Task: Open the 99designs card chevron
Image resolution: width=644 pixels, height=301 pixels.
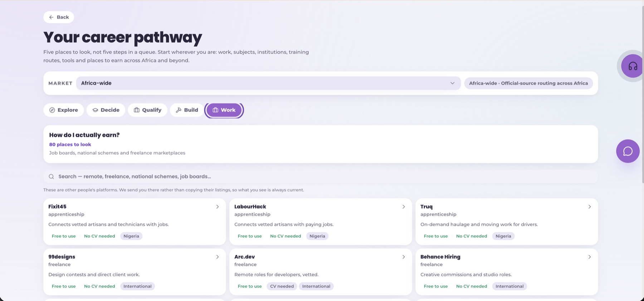Action: (x=218, y=257)
